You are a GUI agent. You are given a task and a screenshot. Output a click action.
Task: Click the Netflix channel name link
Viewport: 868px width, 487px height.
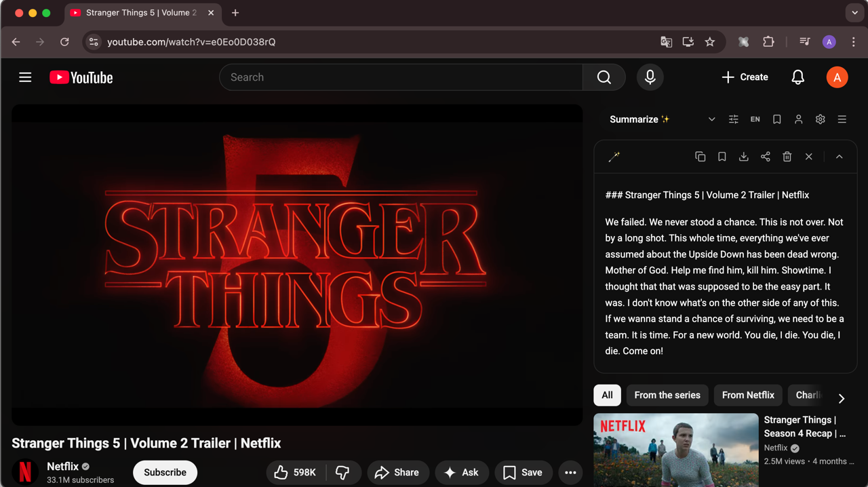click(63, 467)
